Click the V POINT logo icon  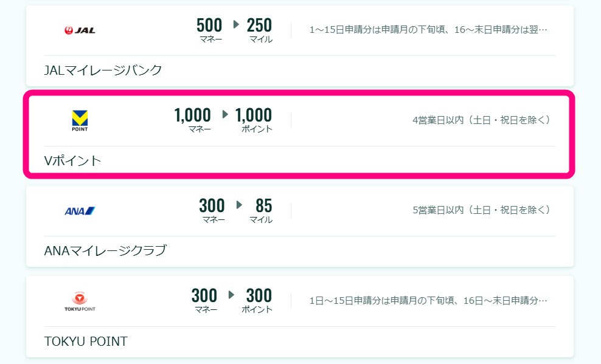80,120
